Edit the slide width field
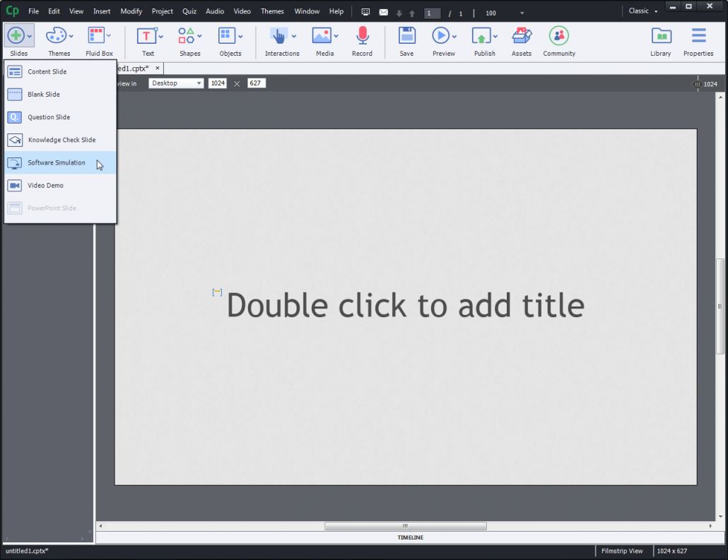 [217, 83]
